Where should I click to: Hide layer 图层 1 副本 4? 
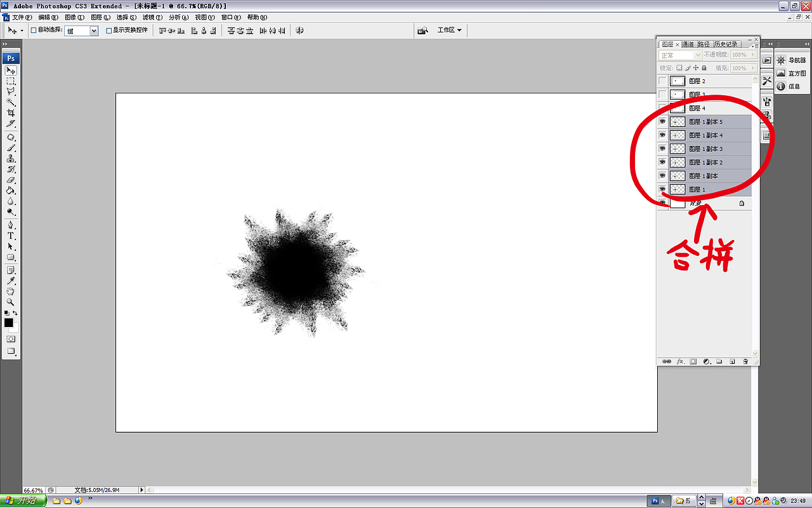(663, 135)
